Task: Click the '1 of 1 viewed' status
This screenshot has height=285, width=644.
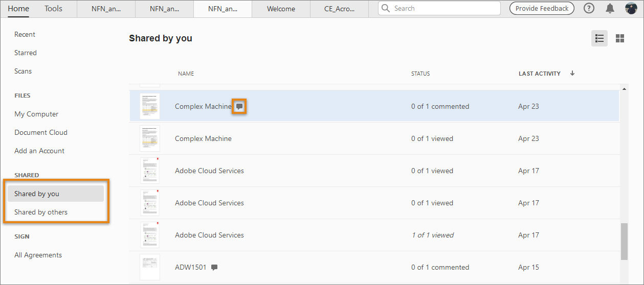Action: [x=432, y=235]
